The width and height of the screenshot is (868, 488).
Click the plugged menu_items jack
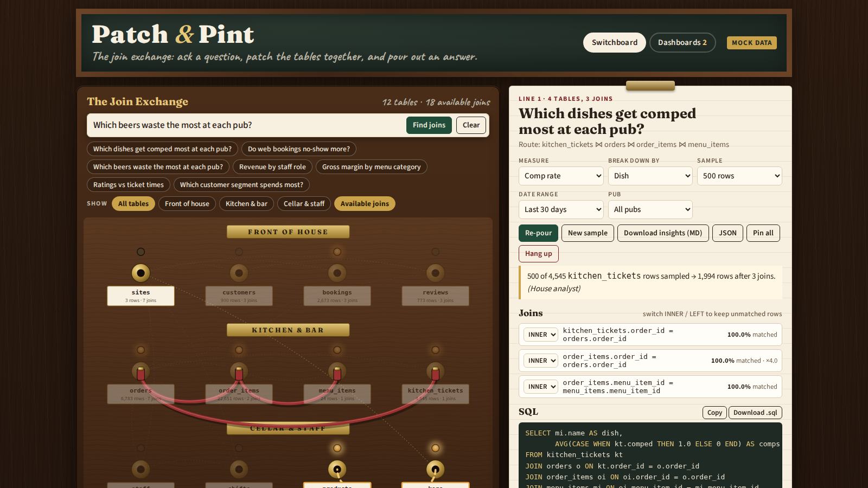(x=337, y=371)
